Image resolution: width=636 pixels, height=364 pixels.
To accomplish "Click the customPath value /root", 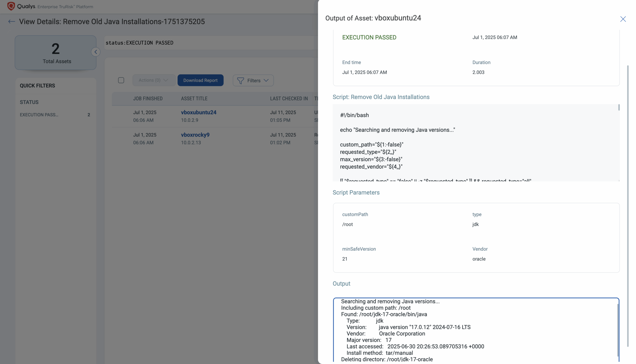I will (x=347, y=224).
